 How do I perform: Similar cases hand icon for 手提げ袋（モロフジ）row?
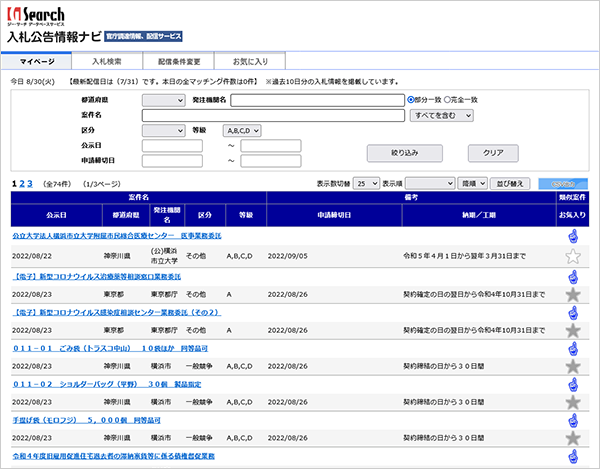573,421
